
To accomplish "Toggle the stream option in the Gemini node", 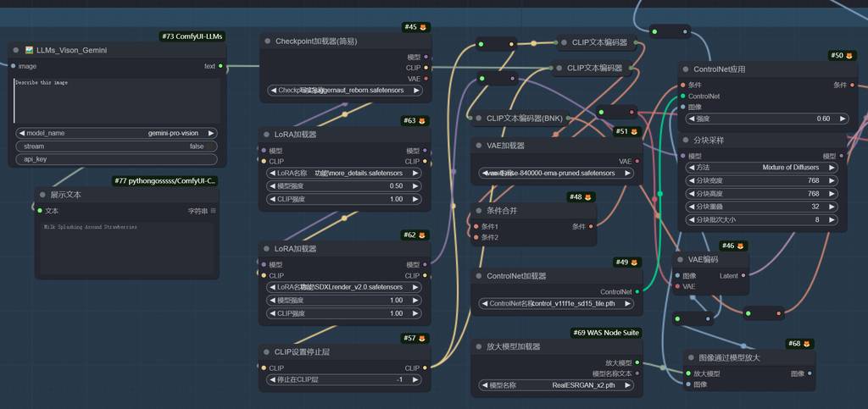I will coord(116,146).
